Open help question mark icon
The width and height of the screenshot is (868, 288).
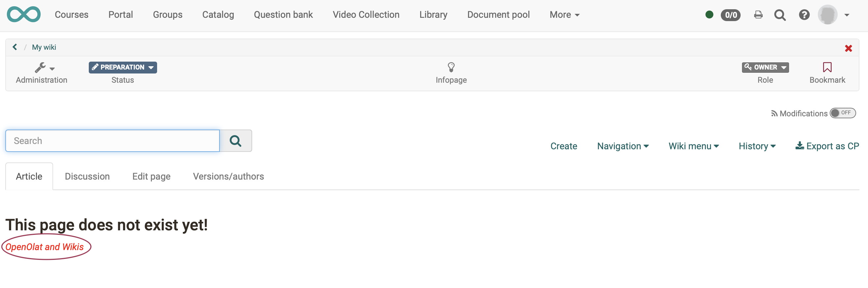(x=804, y=15)
